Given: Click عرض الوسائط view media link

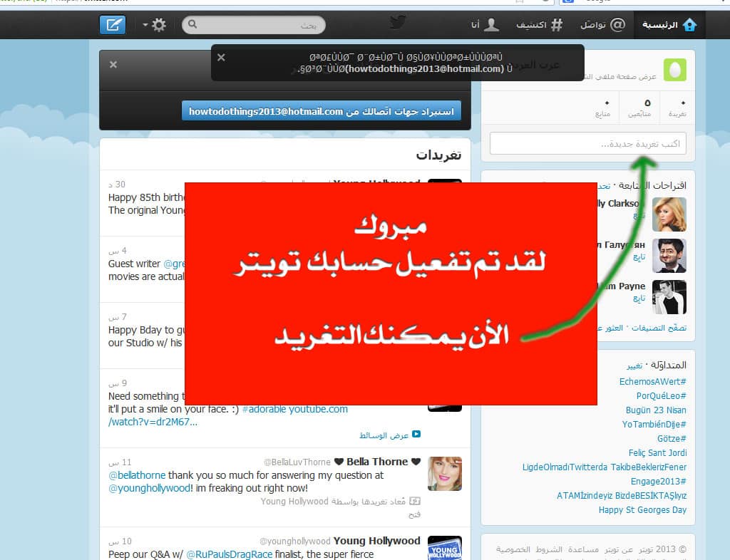Looking at the screenshot, I should [384, 435].
